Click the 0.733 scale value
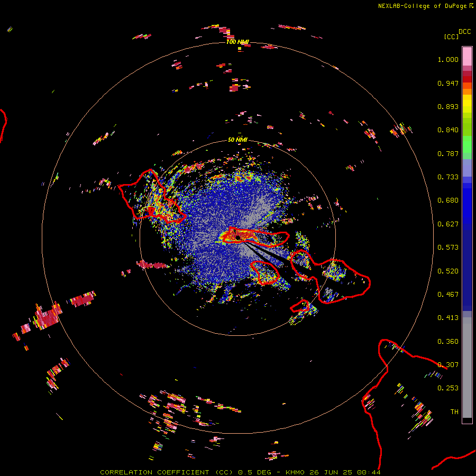The height and width of the screenshot is (476, 476). click(448, 177)
